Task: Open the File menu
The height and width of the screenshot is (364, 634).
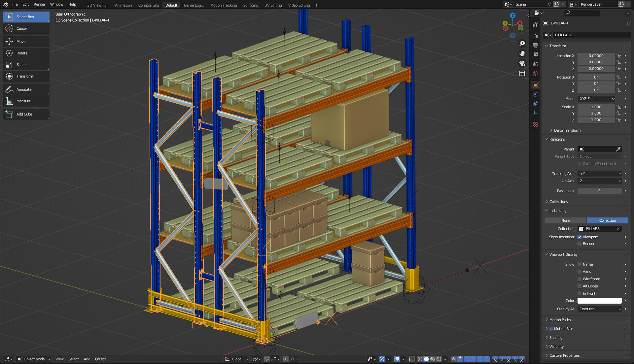Action: click(x=15, y=4)
